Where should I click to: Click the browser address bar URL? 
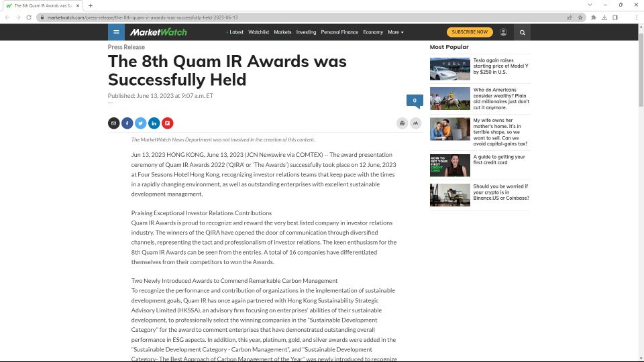point(142,17)
